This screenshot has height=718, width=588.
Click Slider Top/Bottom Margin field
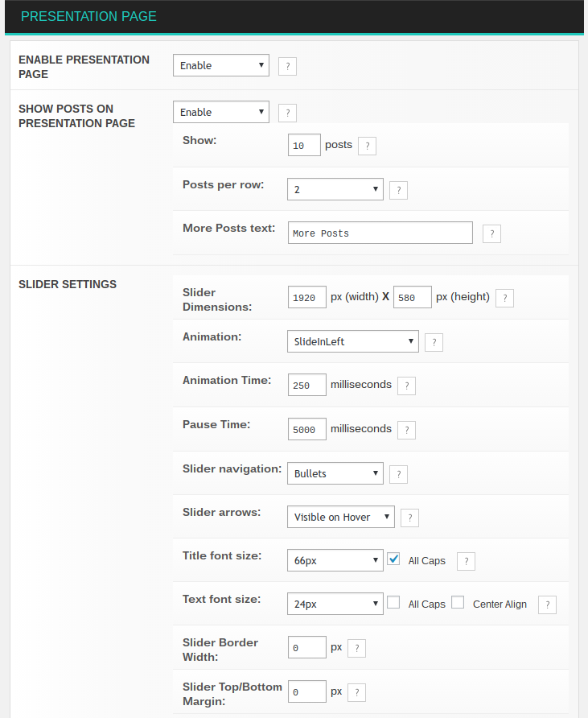tap(307, 692)
